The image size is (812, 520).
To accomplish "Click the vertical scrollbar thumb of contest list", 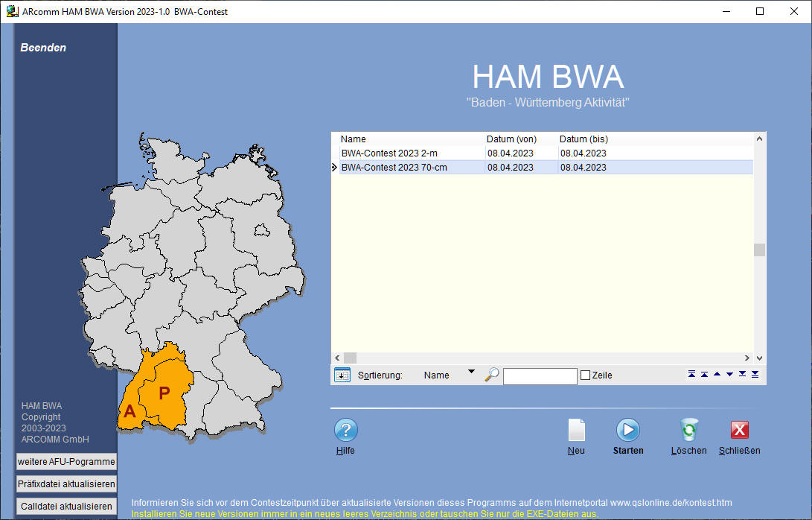I will click(759, 250).
